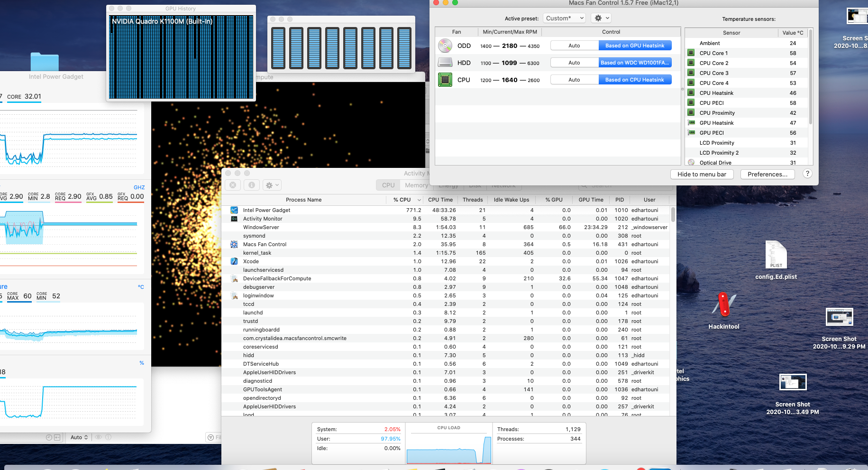
Task: Set HDD fan control to Auto
Action: coord(574,63)
